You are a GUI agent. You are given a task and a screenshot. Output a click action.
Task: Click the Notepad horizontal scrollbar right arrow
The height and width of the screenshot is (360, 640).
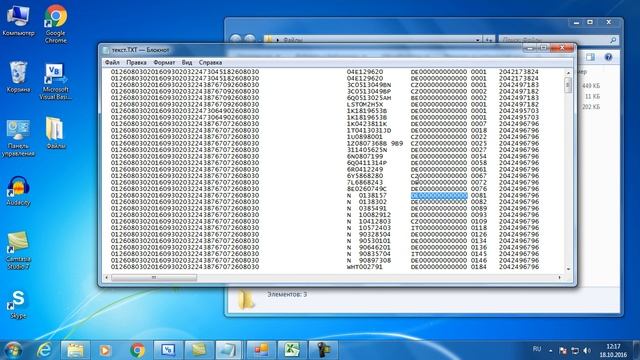tap(560, 278)
